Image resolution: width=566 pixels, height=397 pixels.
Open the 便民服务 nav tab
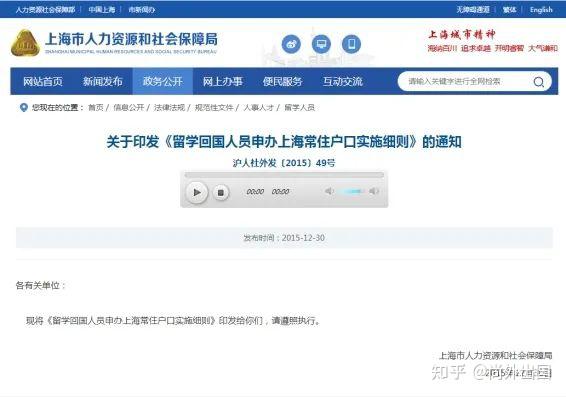point(282,82)
